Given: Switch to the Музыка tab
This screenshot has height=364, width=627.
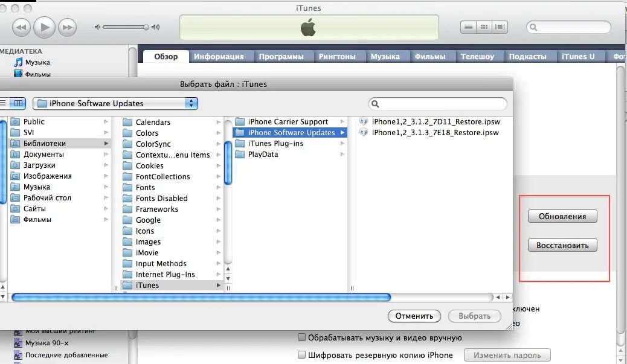Looking at the screenshot, I should tap(387, 56).
